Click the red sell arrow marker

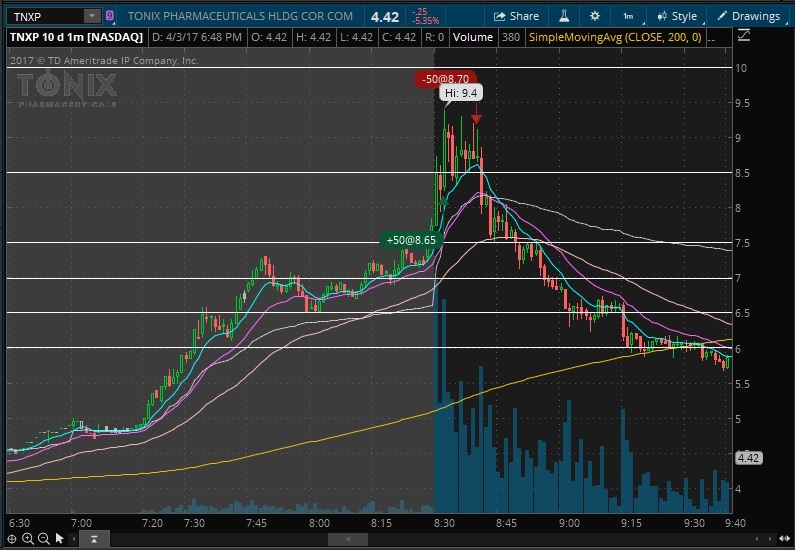476,119
